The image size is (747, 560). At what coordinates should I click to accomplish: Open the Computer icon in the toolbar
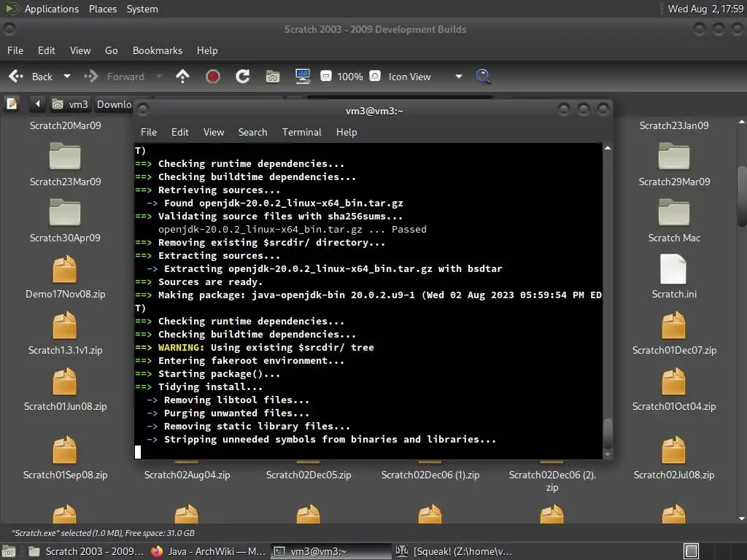click(303, 76)
